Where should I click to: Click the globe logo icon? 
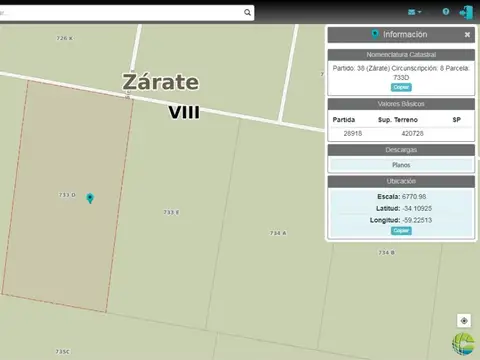coord(463,344)
